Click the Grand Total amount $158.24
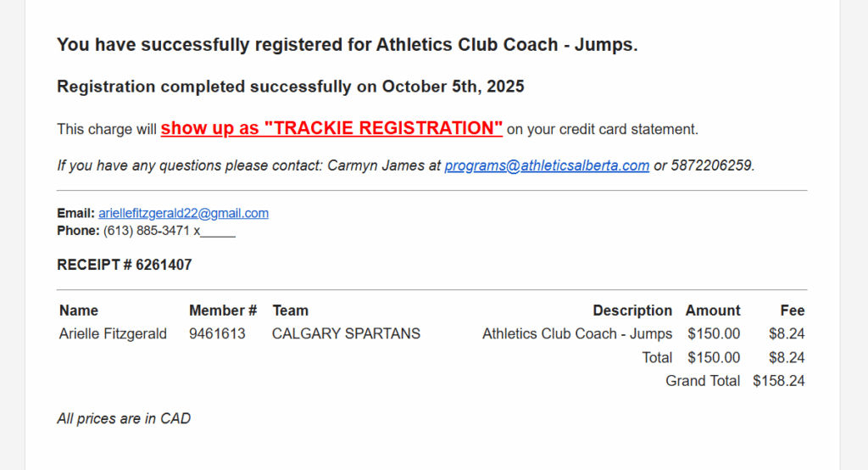Screen dimensions: 868x470 [x=778, y=381]
